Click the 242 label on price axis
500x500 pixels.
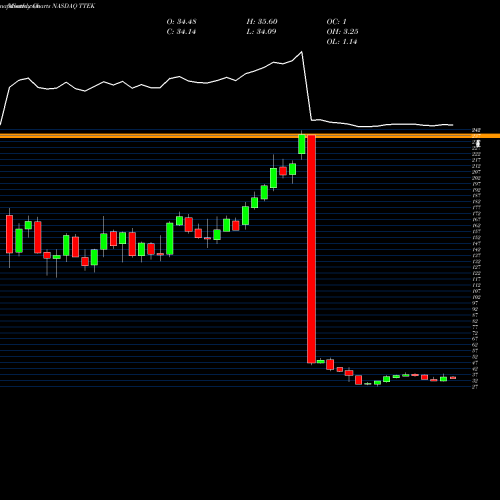(476, 130)
